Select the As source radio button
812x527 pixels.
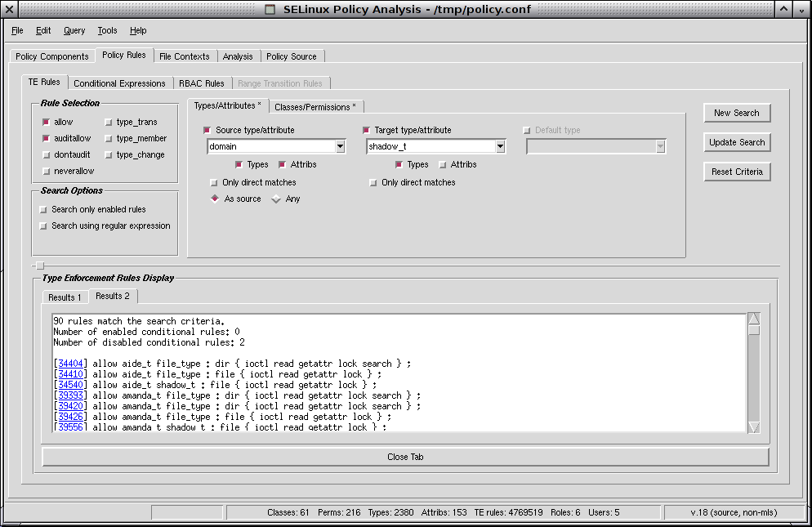click(x=215, y=199)
